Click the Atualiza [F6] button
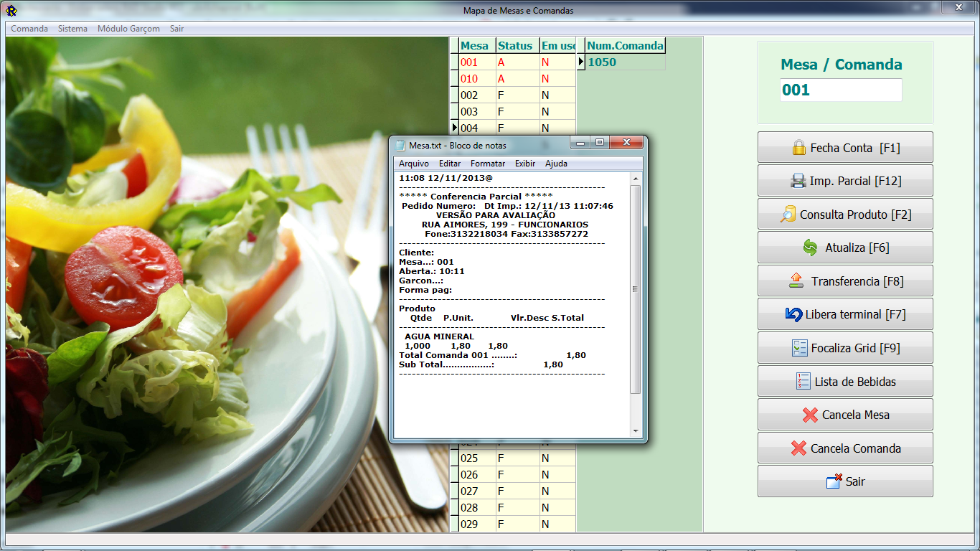 845,248
